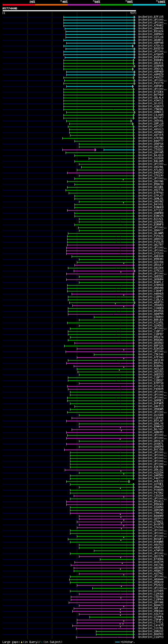Click the red 20% identity legend segment
This screenshot has height=644, width=168.
(x=19, y=5)
